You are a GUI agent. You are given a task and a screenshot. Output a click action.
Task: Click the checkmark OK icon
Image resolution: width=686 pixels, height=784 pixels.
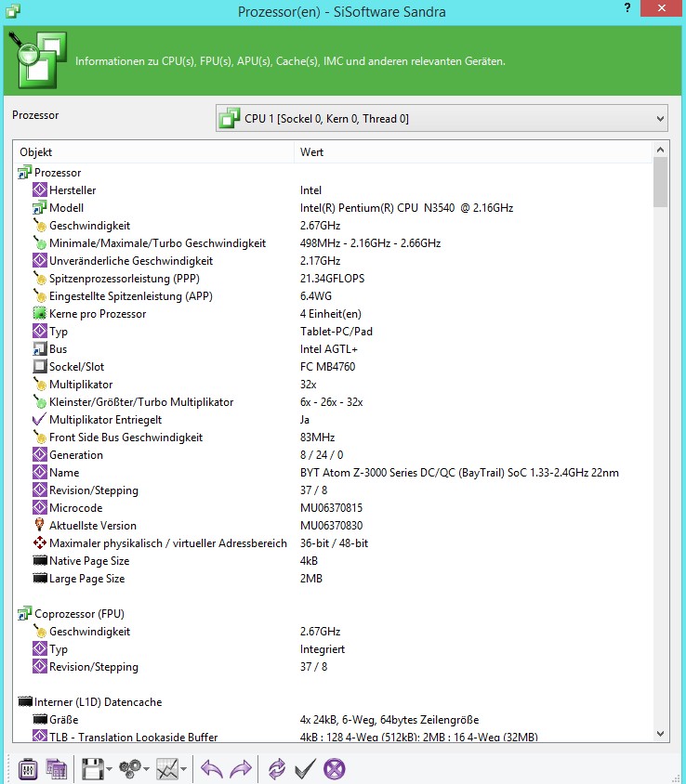point(305,769)
